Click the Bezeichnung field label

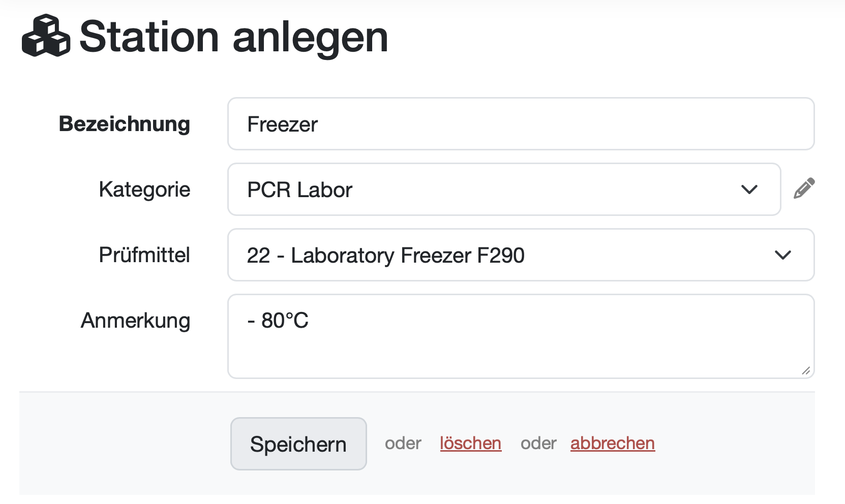tap(125, 124)
